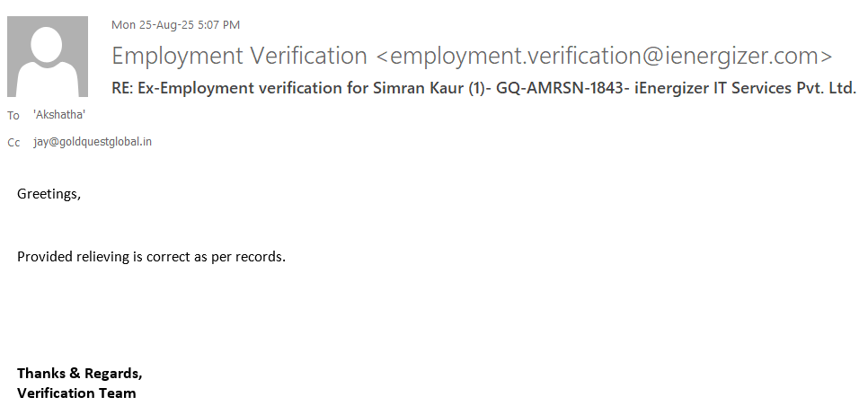Click the To field label

(x=13, y=116)
